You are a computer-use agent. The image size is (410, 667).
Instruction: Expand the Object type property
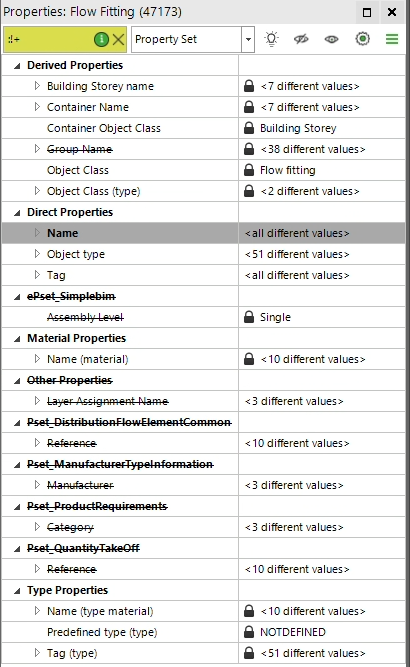pos(37,254)
